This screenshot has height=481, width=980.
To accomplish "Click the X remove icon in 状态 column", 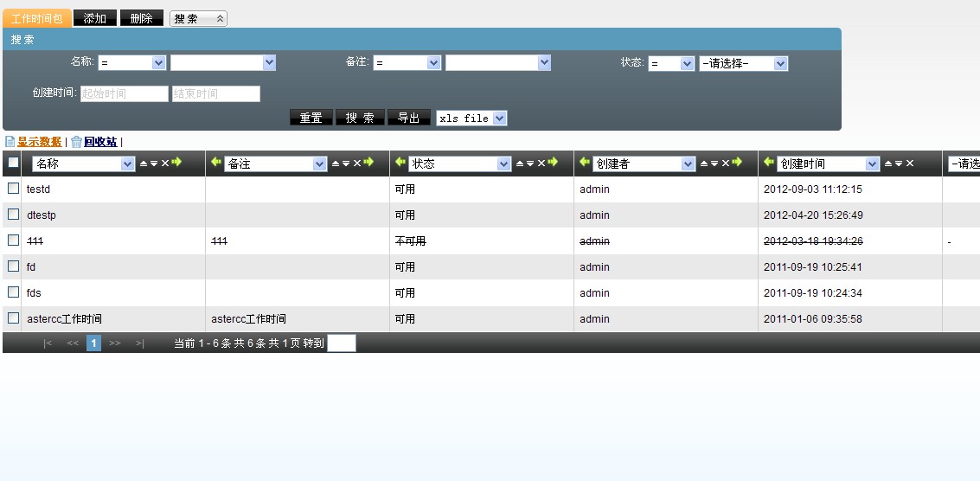I will 541,164.
